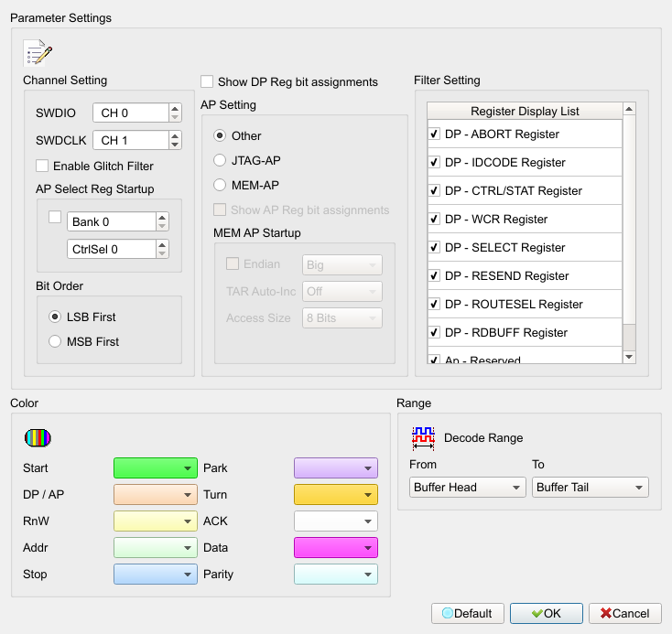Click the register list scroll down arrow
672x634 pixels.
(x=629, y=357)
